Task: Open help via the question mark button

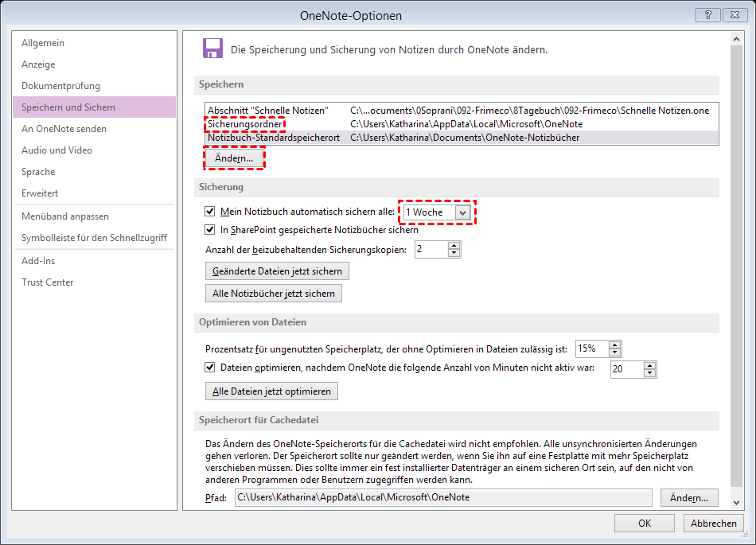Action: pyautogui.click(x=708, y=15)
